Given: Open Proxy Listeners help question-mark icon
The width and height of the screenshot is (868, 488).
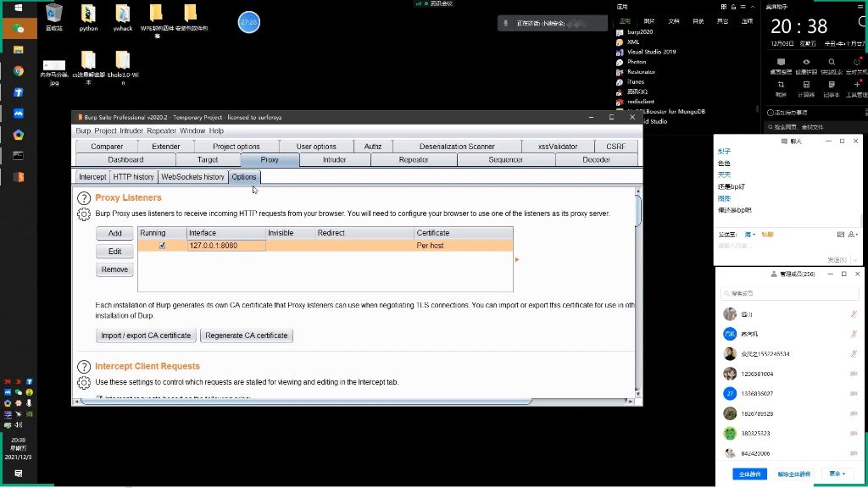Looking at the screenshot, I should pos(84,198).
